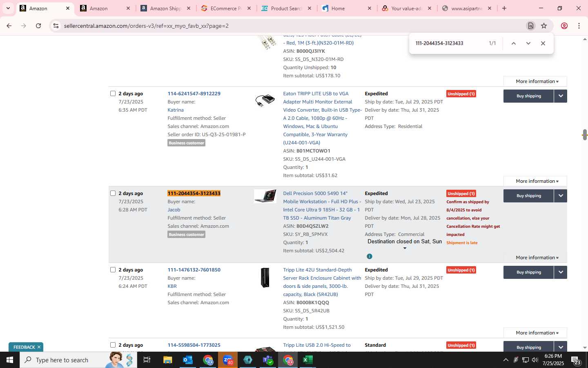Open site information icon in address bar
Viewport: 588px width, 368px height.
coord(56,26)
